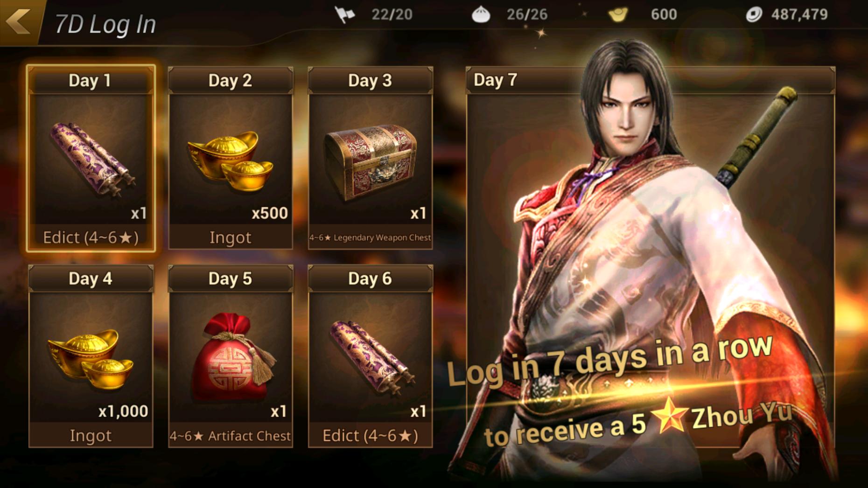Tap the silver coin currency icon
The image size is (868, 488).
754,14
